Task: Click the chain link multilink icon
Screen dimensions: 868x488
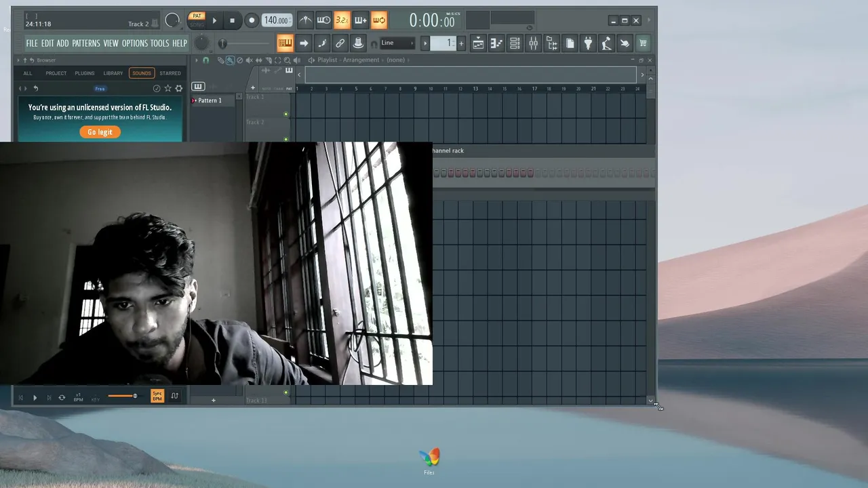Action: [340, 43]
